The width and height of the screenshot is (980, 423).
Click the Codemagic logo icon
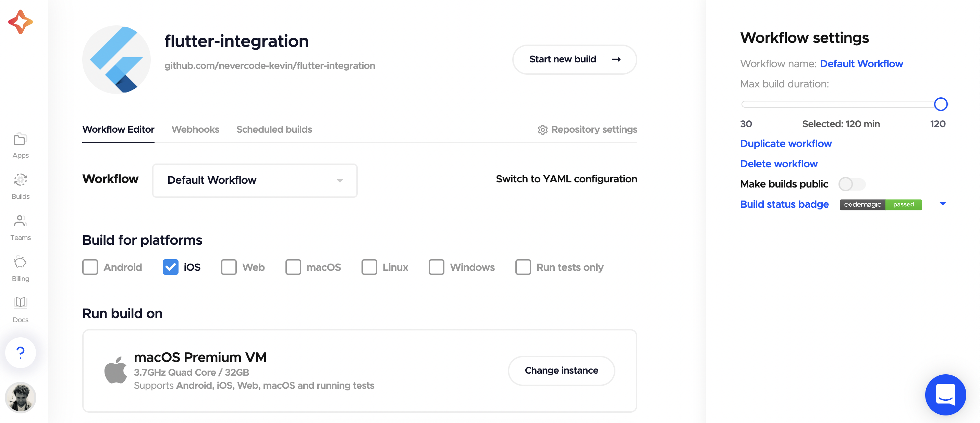[x=20, y=22]
